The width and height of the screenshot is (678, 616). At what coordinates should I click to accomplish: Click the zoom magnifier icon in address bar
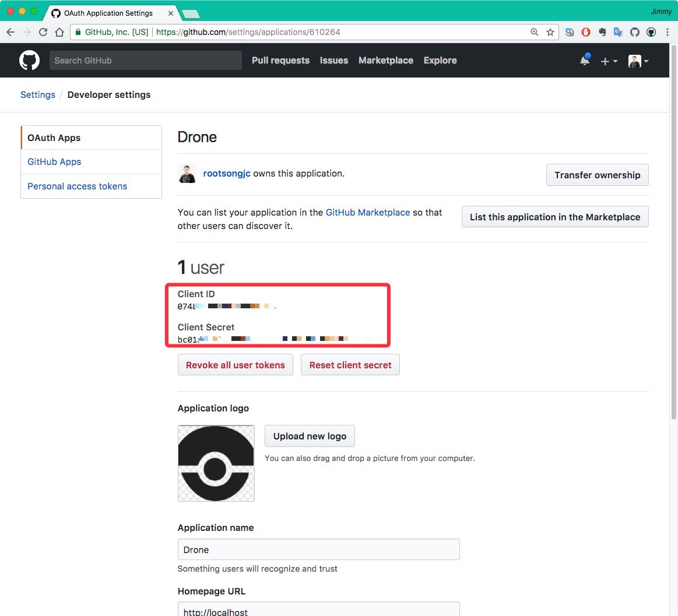click(534, 33)
